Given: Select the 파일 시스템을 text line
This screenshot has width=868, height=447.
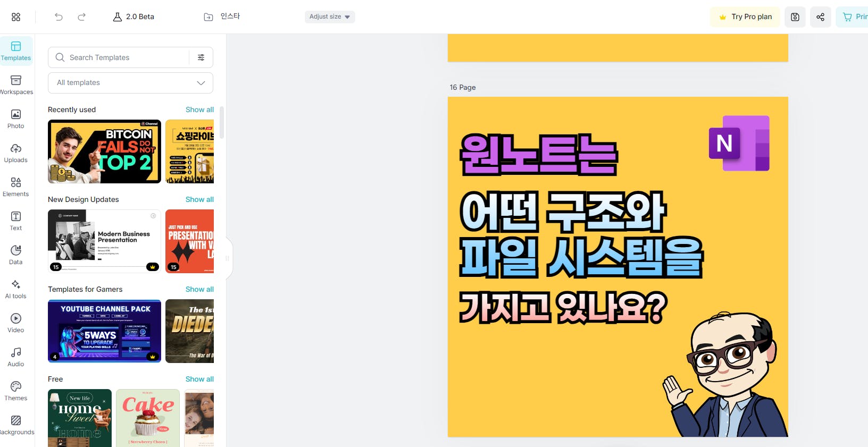Looking at the screenshot, I should click(x=581, y=258).
